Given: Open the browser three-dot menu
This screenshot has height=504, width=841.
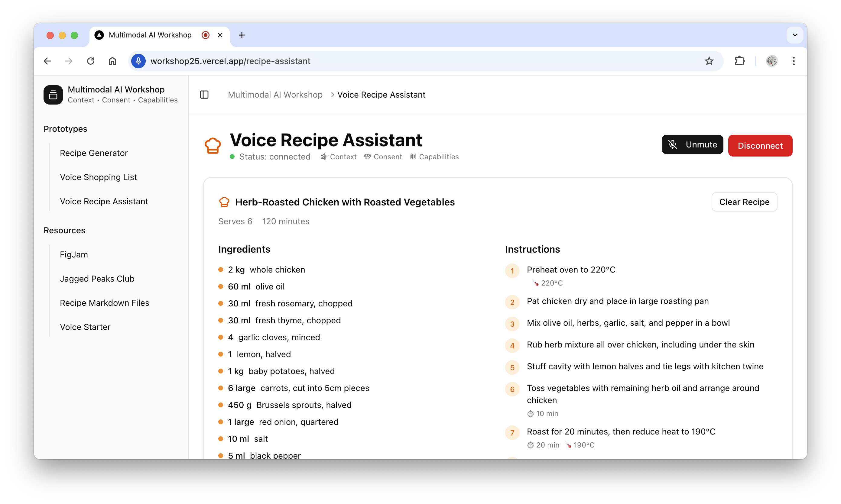Looking at the screenshot, I should coord(794,61).
